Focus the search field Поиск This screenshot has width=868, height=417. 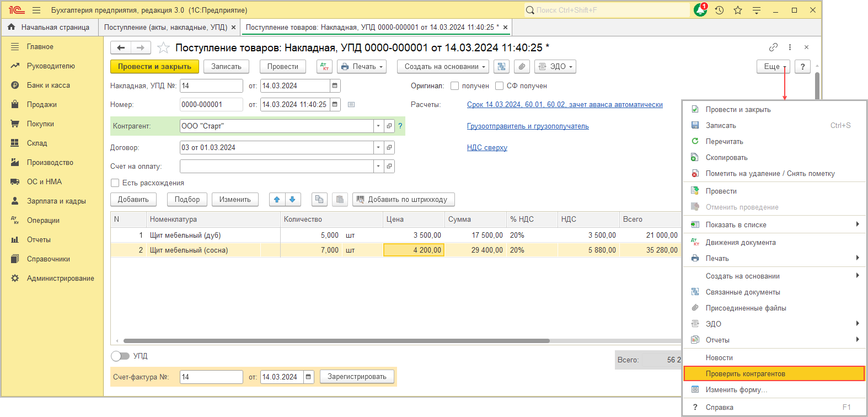[x=607, y=10]
